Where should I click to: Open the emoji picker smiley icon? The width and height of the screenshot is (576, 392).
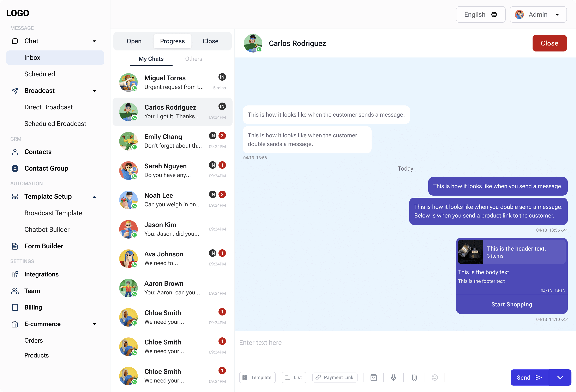(435, 377)
